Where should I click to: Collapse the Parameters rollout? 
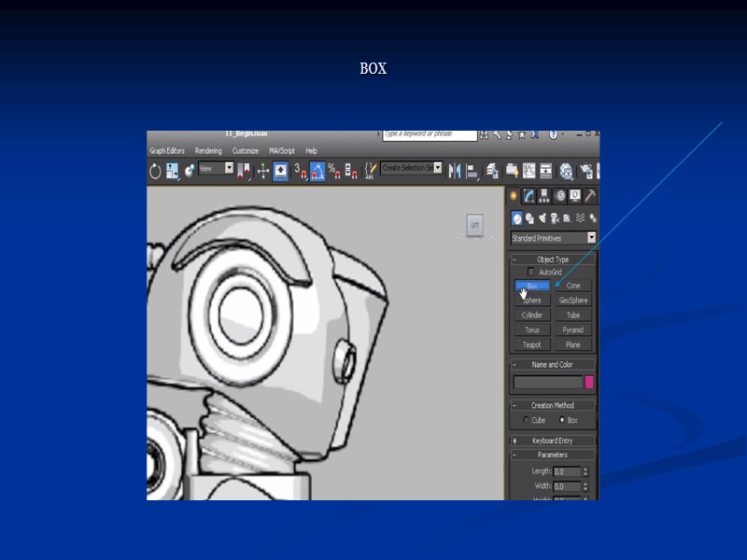click(552, 455)
